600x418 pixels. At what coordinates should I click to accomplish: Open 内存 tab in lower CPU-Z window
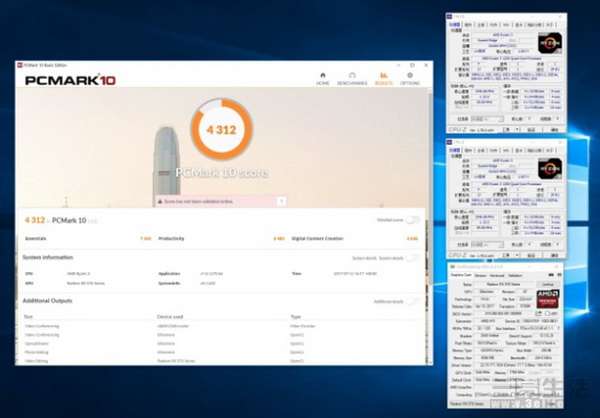(x=494, y=150)
